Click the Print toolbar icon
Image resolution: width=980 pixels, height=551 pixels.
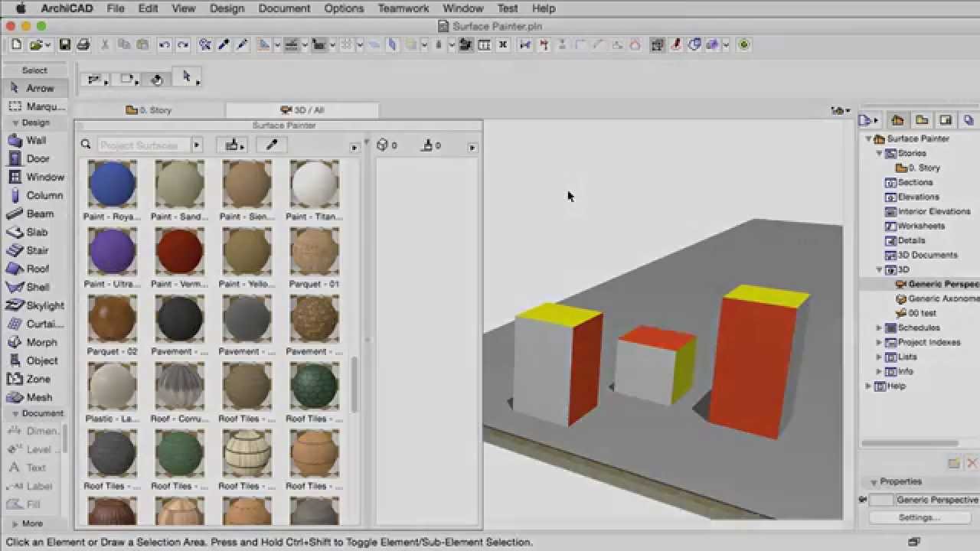[83, 45]
